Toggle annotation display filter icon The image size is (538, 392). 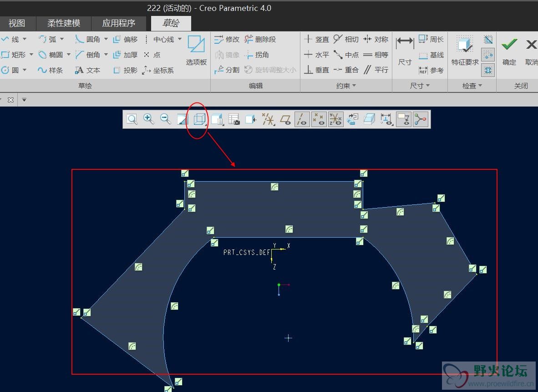click(403, 119)
